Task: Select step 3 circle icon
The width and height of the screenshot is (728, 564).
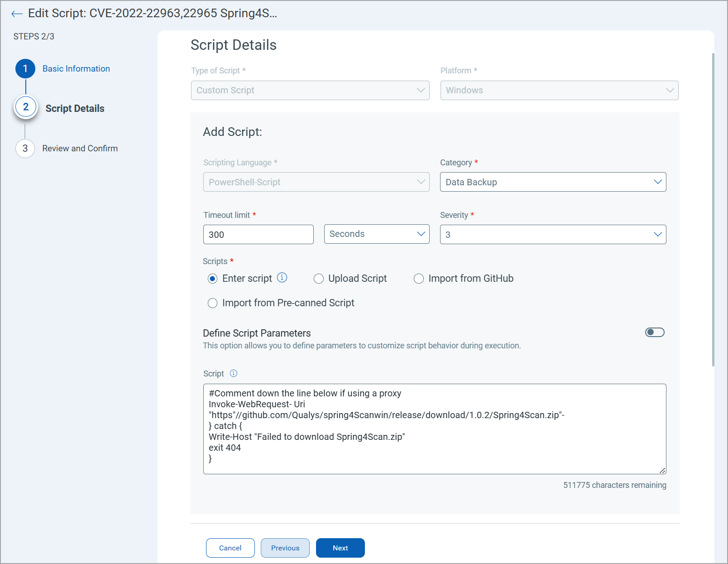Action: click(25, 149)
